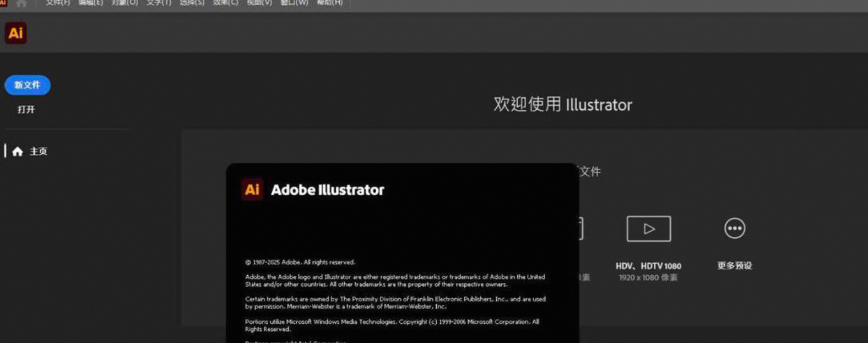This screenshot has width=868, height=343.
Task: Open the 文件(F) menu
Action: click(58, 3)
